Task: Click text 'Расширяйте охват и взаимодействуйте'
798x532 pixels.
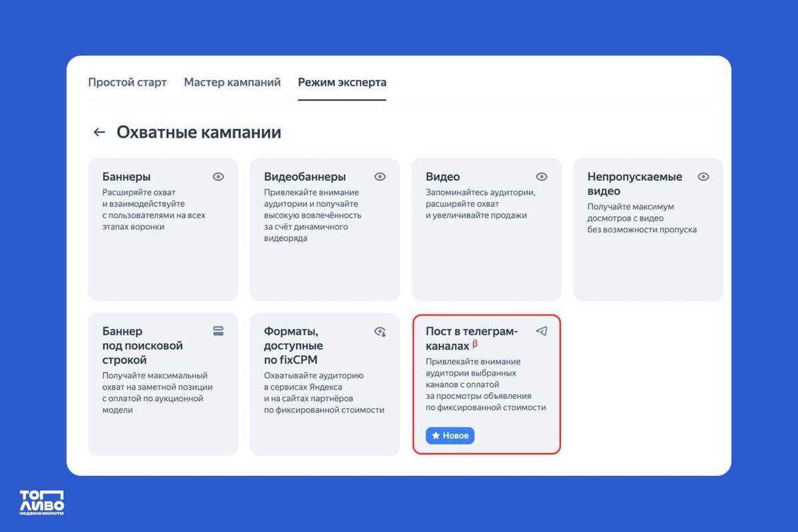Action: click(x=144, y=198)
